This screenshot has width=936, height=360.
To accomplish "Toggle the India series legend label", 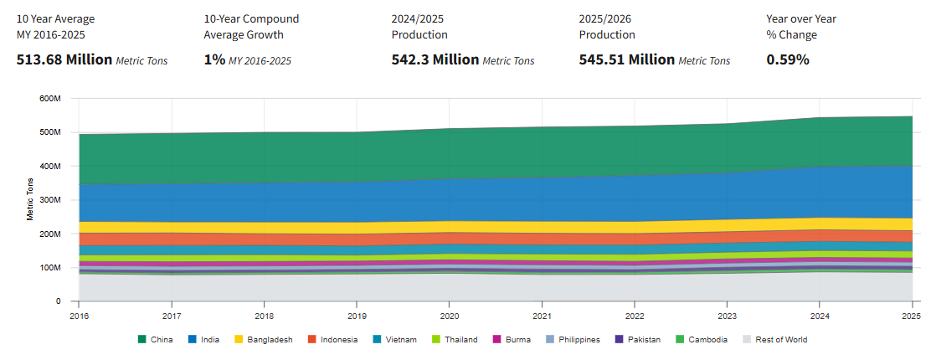I will 210,340.
